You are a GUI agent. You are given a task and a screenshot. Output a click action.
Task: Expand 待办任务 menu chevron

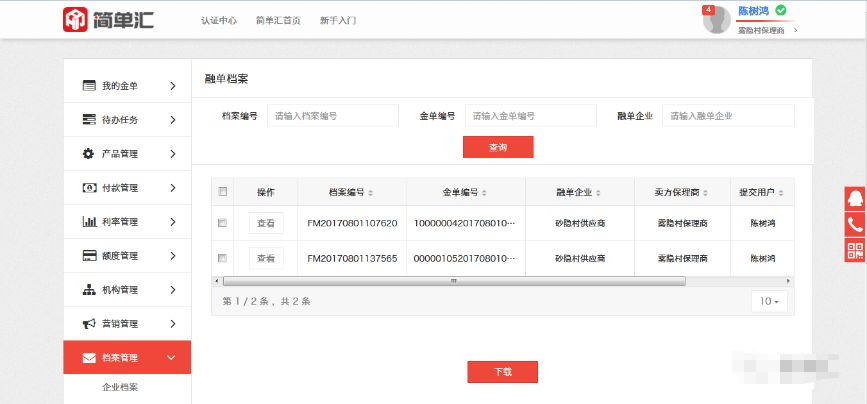tap(173, 119)
